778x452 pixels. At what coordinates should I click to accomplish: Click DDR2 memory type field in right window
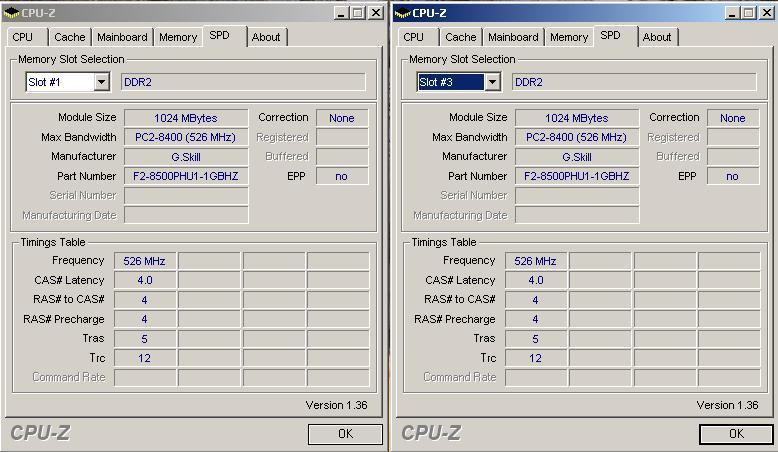[634, 82]
